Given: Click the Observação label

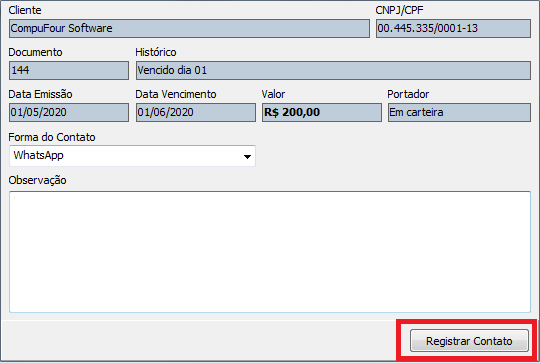Looking at the screenshot, I should (x=37, y=180).
